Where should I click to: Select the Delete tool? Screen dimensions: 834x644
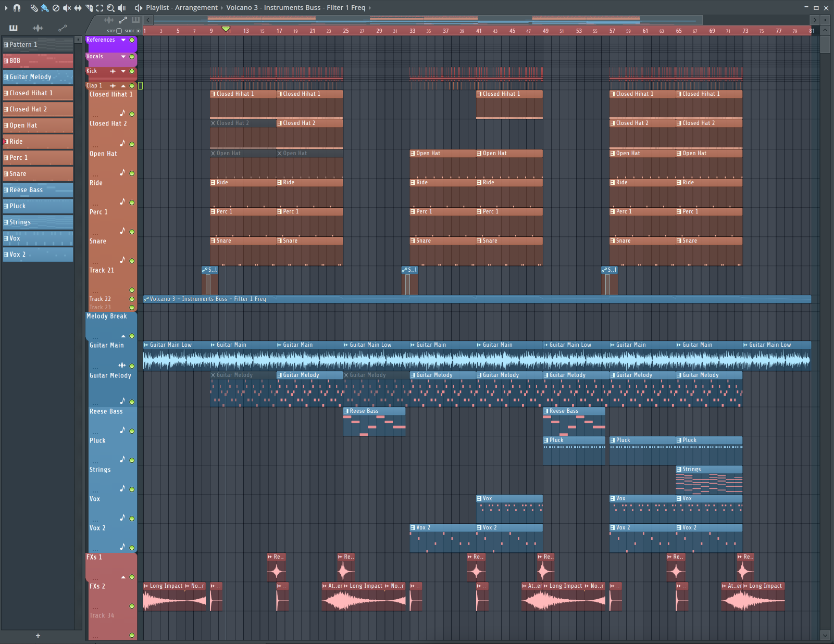coord(56,8)
